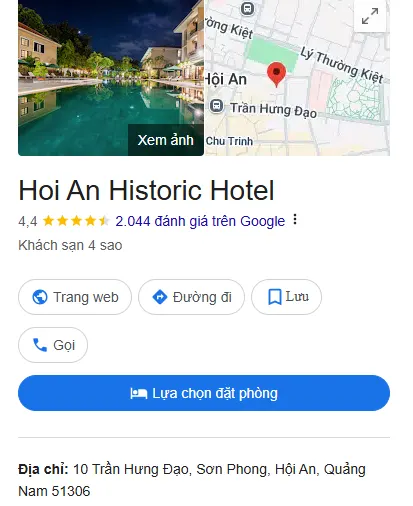This screenshot has width=413, height=506.
Task: Click the Hoi An Historic Hotel title
Action: coord(146,190)
